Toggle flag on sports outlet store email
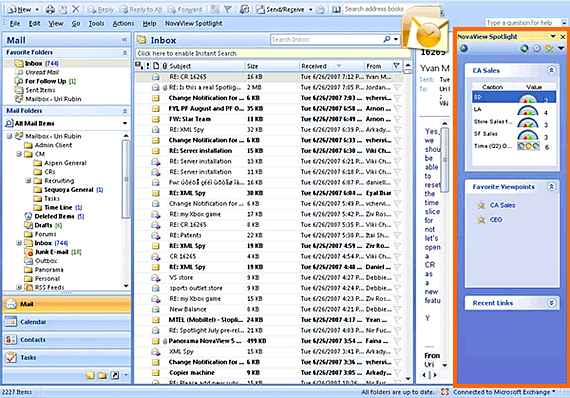Image resolution: width=570 pixels, height=398 pixels. [398, 288]
